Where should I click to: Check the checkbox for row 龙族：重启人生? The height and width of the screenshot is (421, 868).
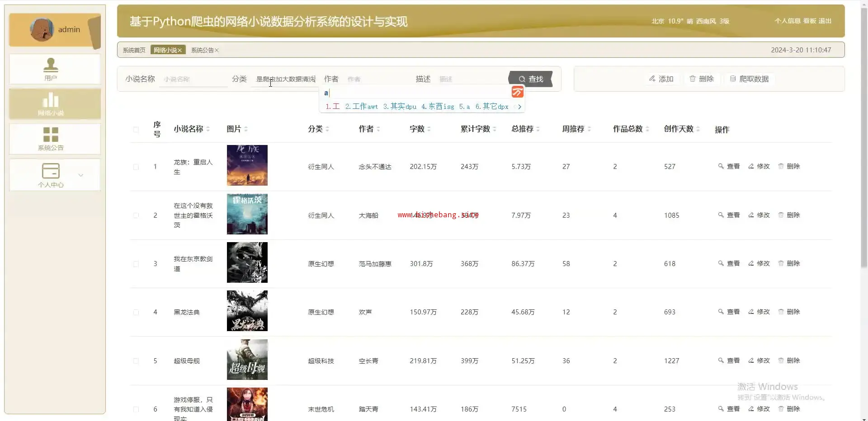coord(136,167)
